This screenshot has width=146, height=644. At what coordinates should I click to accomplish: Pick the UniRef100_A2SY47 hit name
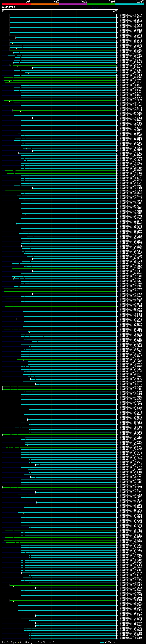pyautogui.click(x=131, y=37)
